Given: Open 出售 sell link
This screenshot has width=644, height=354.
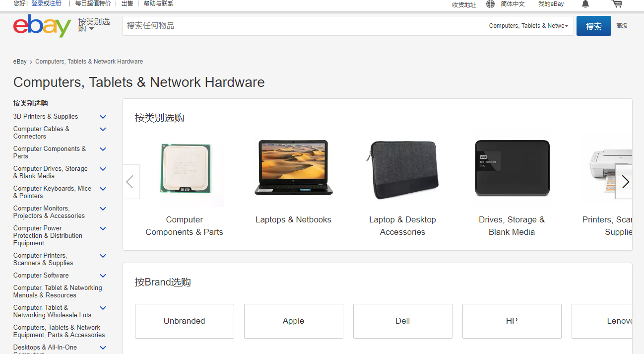Looking at the screenshot, I should pos(128,3).
